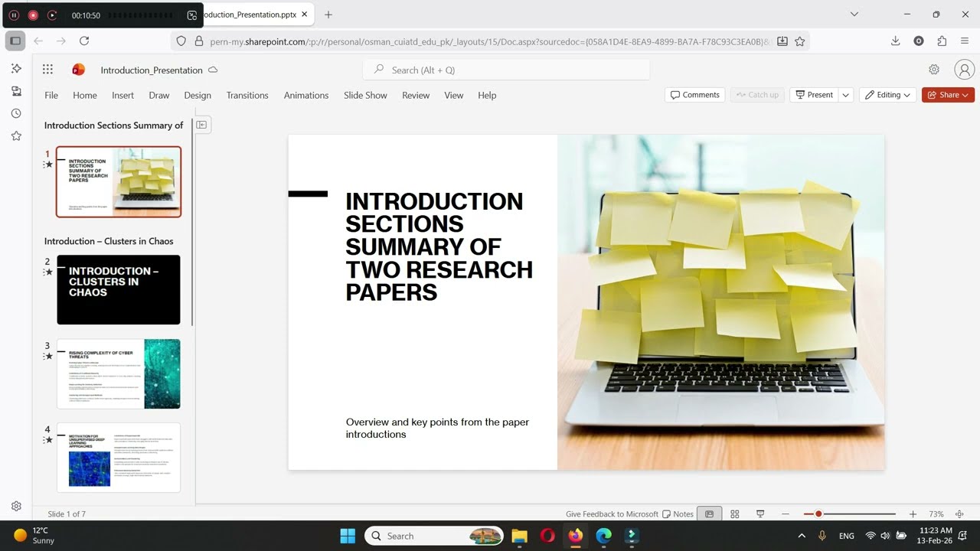Open the account profile avatar
The image size is (980, 551).
[x=964, y=70]
